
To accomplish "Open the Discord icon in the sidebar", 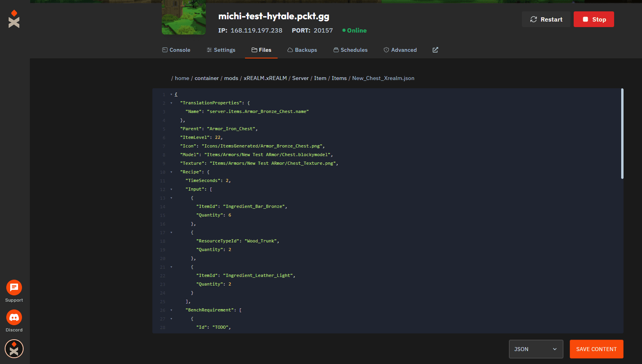I will coord(14,317).
